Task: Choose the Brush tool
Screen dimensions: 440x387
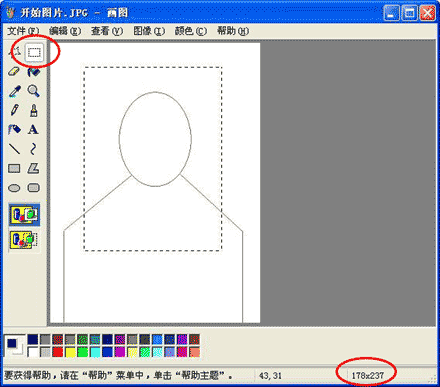Action: [x=34, y=110]
